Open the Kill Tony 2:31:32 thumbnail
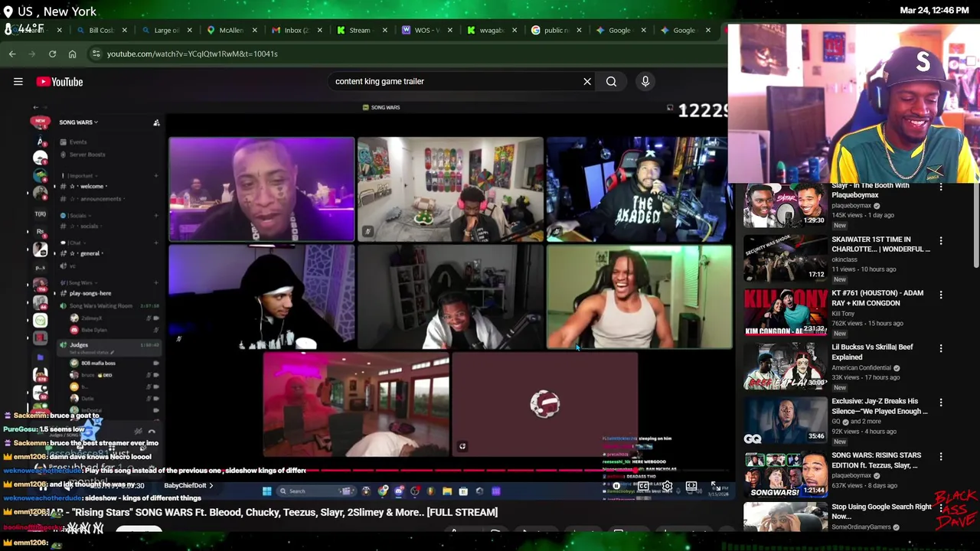 pyautogui.click(x=786, y=311)
